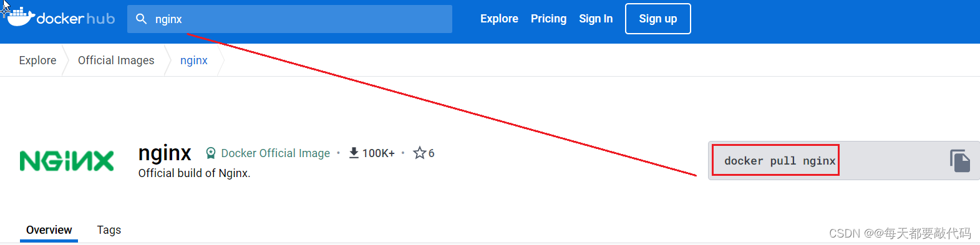The width and height of the screenshot is (980, 245).
Task: Open the Pricing page
Action: point(548,19)
